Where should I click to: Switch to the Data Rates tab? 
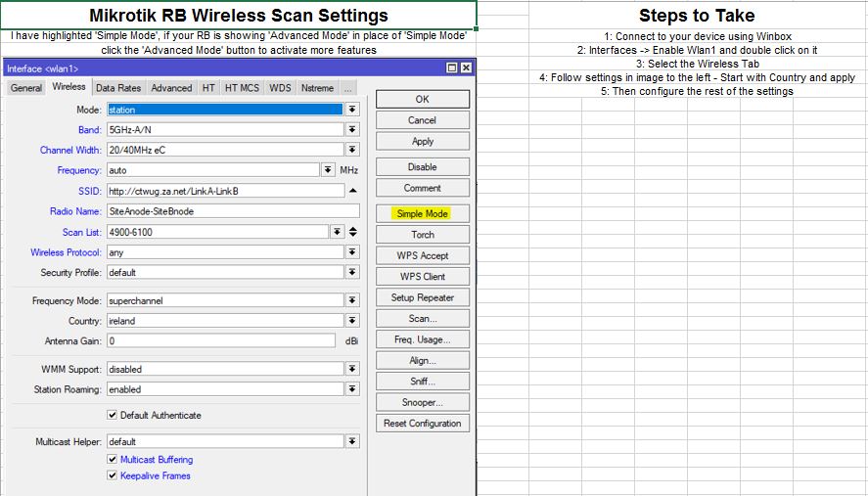pos(118,88)
